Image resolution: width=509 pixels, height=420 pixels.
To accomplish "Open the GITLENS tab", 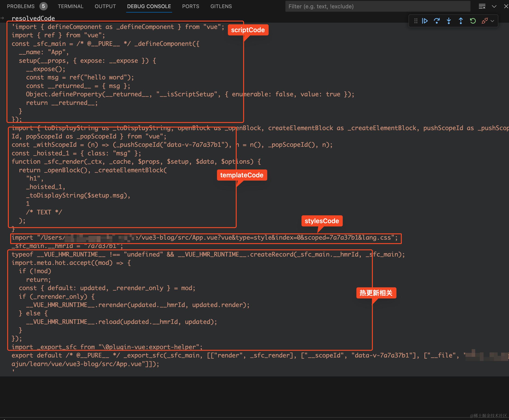I will click(x=221, y=6).
